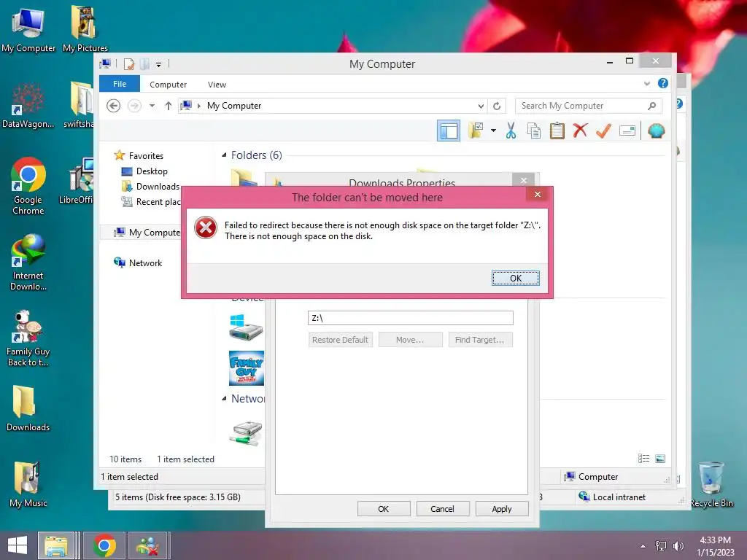The height and width of the screenshot is (560, 747).
Task: Open the help question mark icon
Action: tap(662, 83)
